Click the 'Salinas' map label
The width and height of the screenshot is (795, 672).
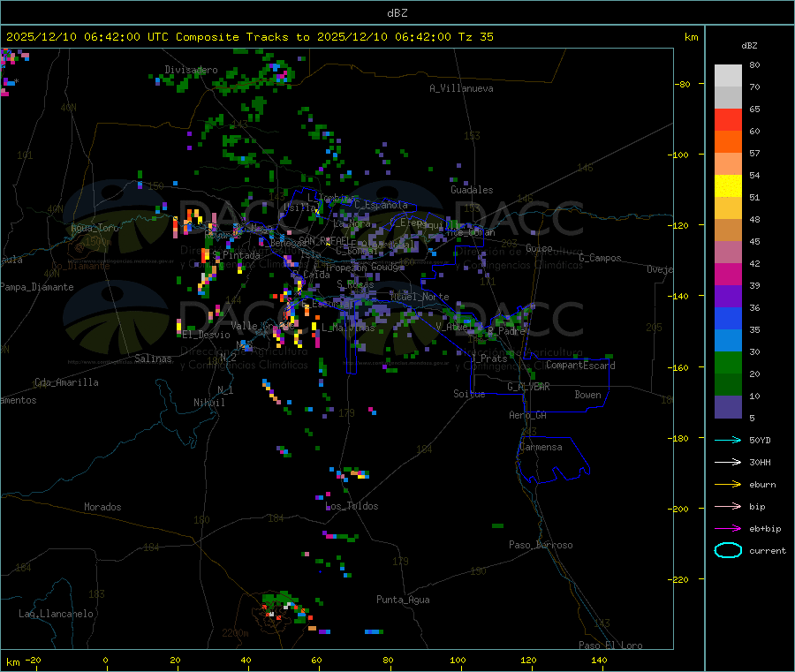coord(153,359)
